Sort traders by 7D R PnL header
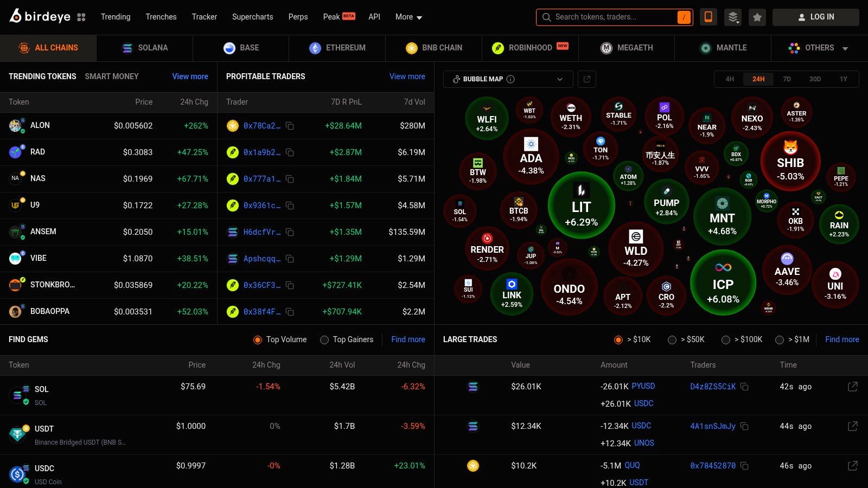 [346, 102]
